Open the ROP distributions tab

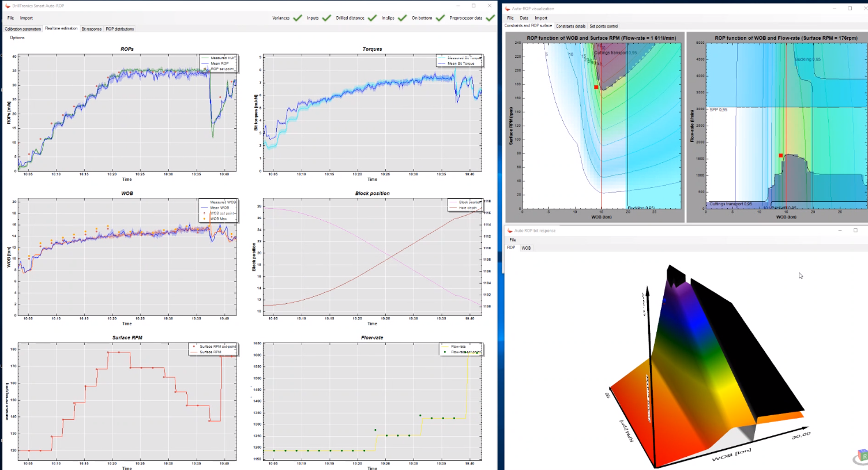(x=119, y=29)
